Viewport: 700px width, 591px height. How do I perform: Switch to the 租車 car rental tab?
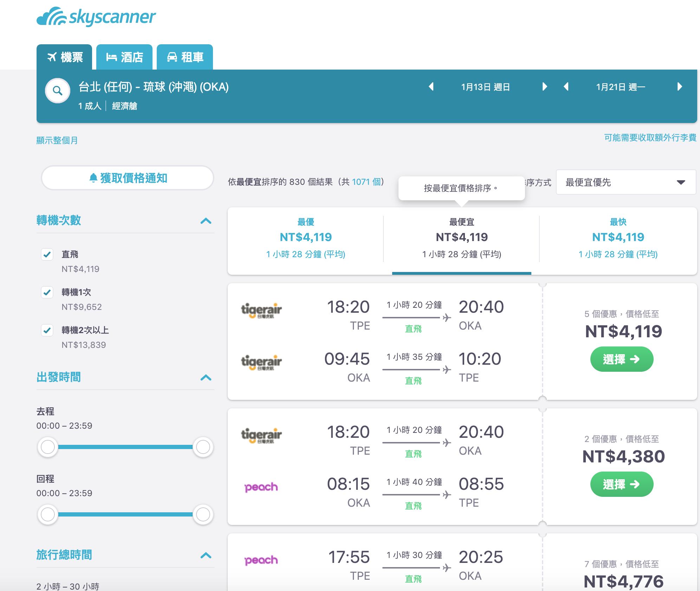coord(185,57)
